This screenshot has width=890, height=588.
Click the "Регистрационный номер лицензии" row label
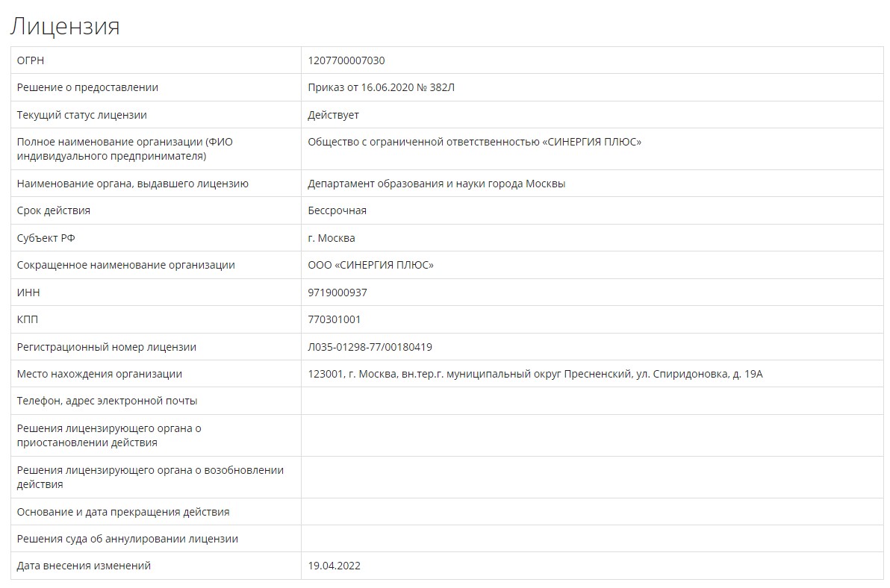[x=106, y=347]
